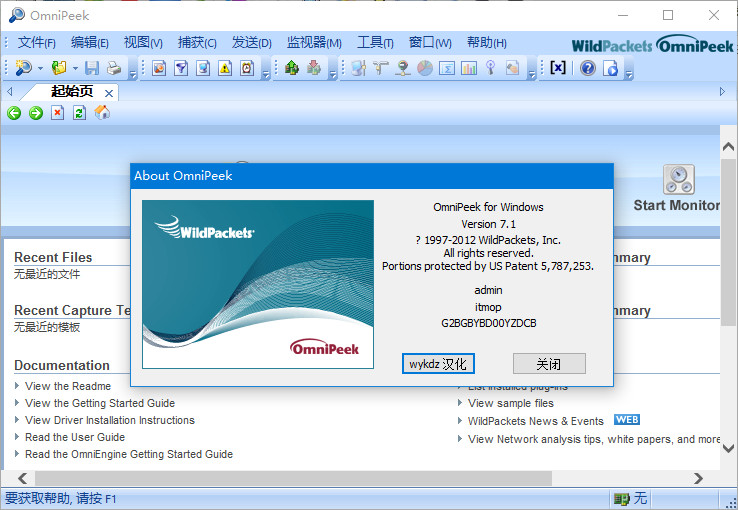Screen dimensions: 738x510
Task: Close the 起始页 tab
Action: (x=109, y=92)
